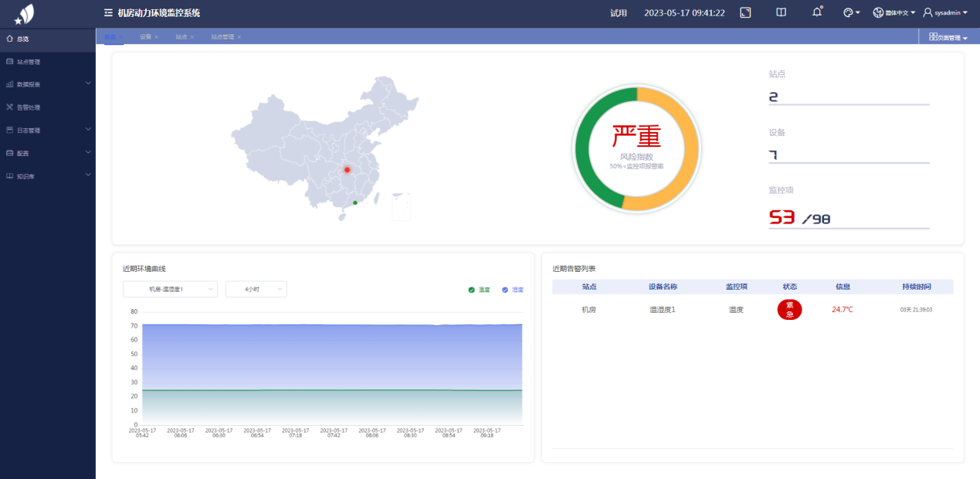Toggle the 温度 legend series in the chart

(479, 290)
